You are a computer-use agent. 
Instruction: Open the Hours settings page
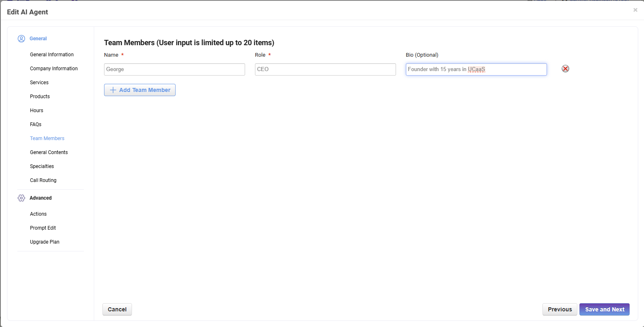coord(37,111)
